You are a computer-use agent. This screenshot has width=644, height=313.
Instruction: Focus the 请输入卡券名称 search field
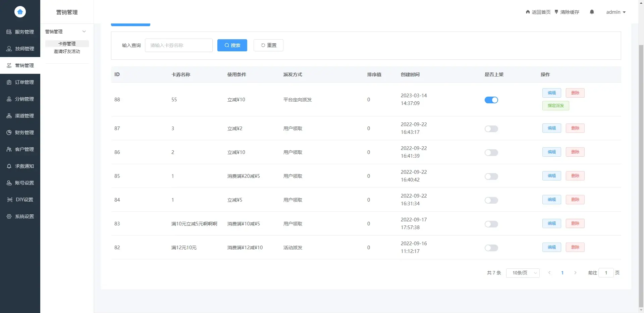(179, 45)
